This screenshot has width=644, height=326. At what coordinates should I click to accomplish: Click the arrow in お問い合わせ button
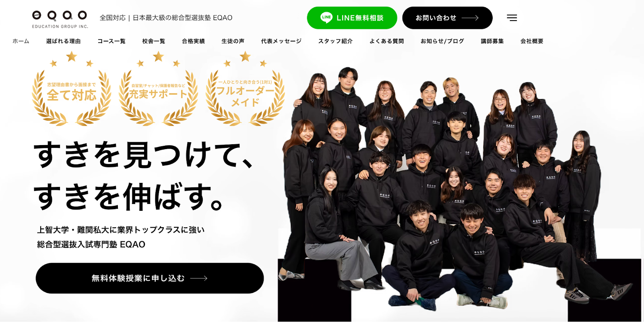(470, 18)
